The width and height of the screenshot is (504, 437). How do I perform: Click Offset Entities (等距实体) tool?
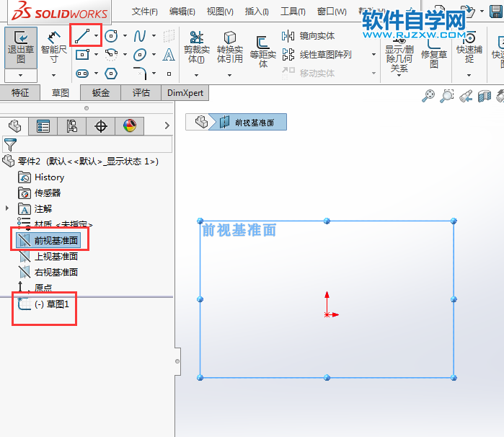[x=263, y=51]
